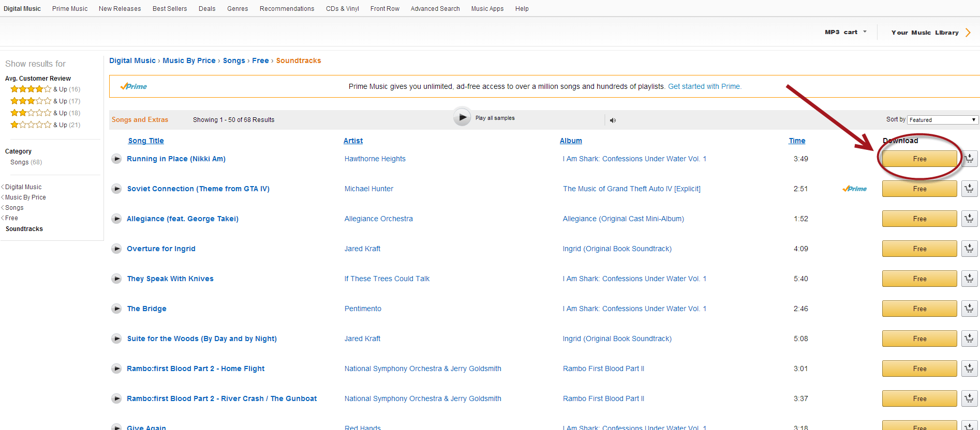Open Music Apps in top navigation
Screen dimensions: 980x430
(487, 9)
